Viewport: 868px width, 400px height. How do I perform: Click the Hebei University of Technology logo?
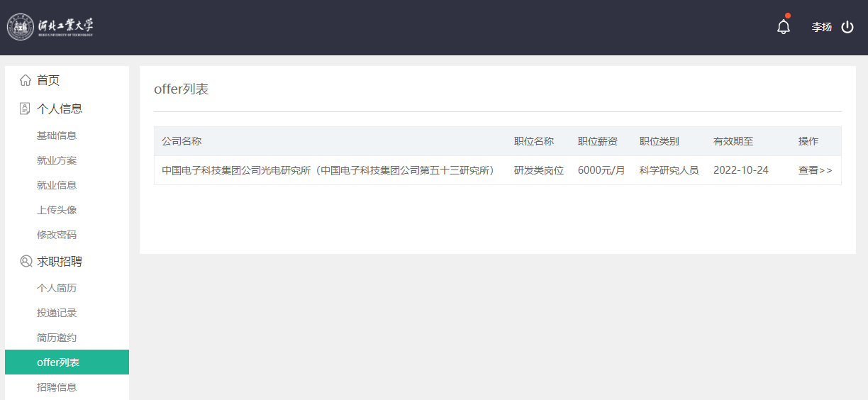50,27
